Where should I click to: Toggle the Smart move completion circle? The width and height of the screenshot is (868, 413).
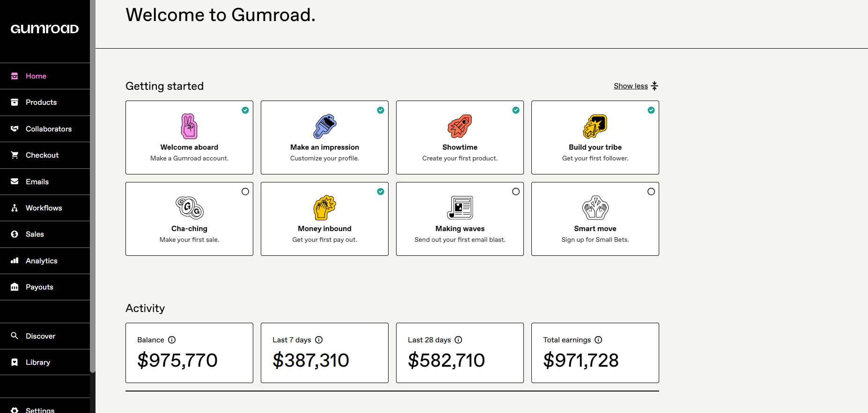click(x=651, y=192)
